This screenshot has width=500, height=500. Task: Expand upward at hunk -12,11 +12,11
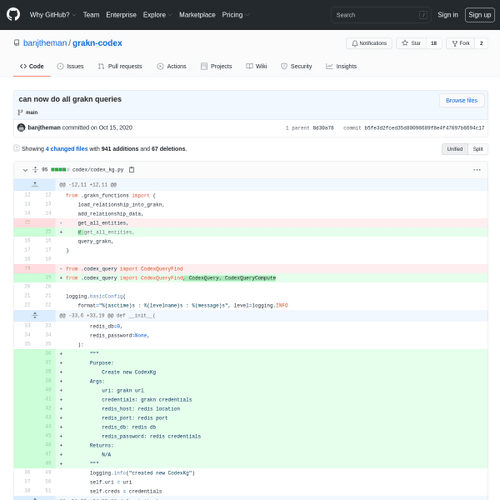pos(35,185)
